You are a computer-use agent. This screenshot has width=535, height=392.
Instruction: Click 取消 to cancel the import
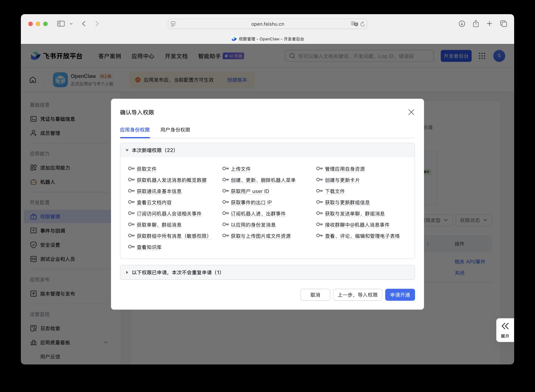click(315, 295)
